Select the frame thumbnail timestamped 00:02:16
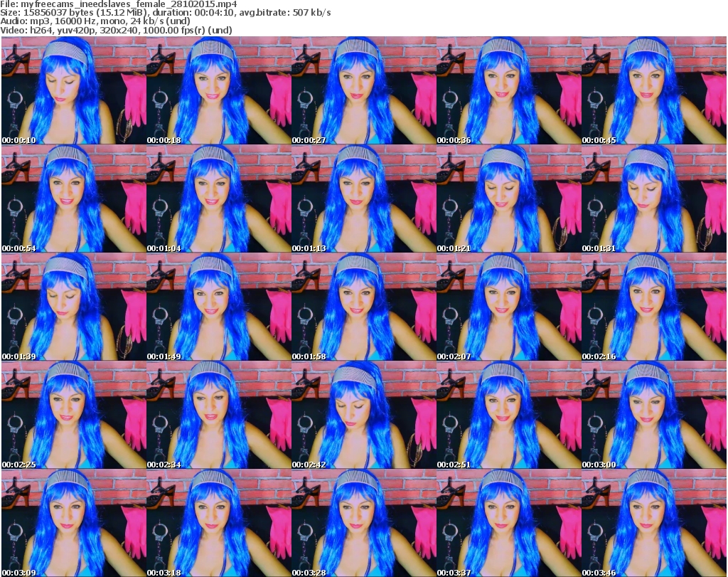The height and width of the screenshot is (577, 728). [654, 307]
